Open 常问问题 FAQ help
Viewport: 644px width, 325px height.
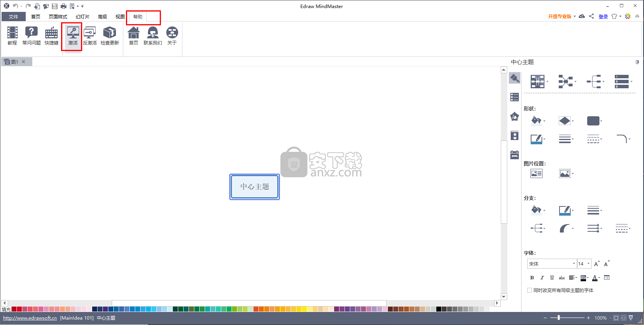coord(31,36)
